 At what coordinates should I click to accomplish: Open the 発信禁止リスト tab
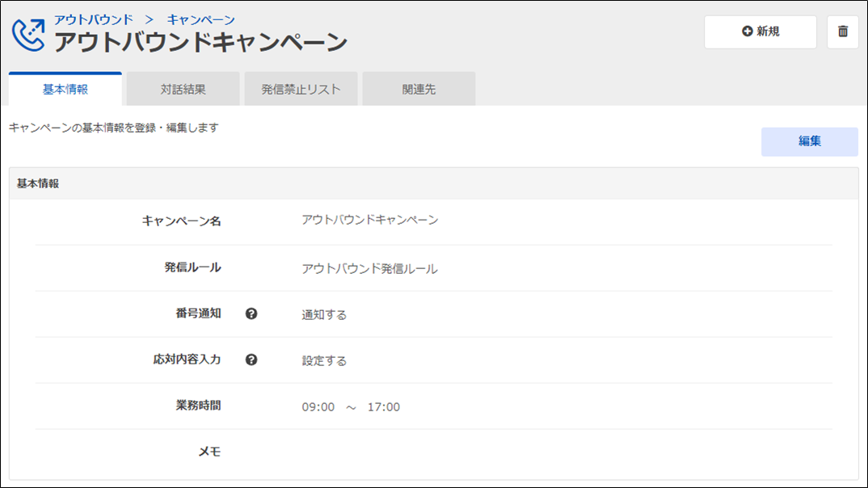coord(301,89)
